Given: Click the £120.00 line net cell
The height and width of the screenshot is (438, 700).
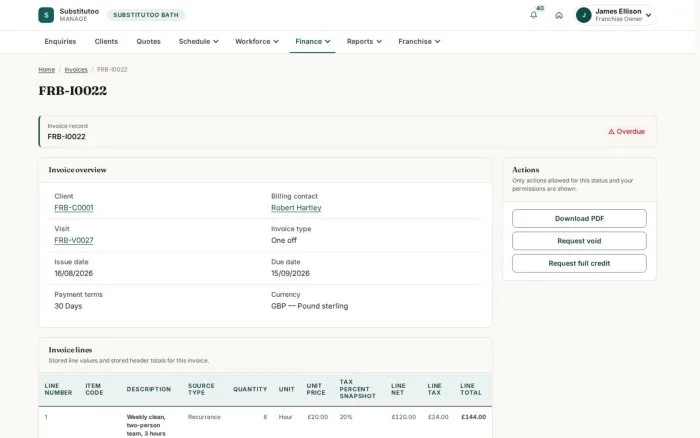Looking at the screenshot, I should 404,417.
